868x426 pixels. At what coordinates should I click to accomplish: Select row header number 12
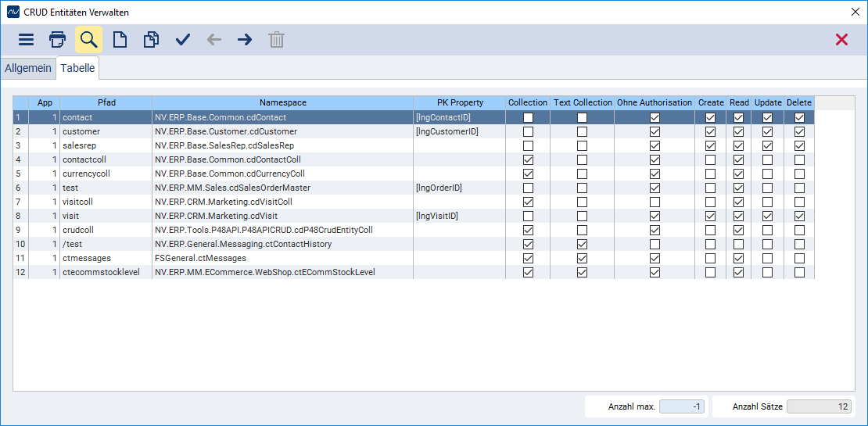pyautogui.click(x=21, y=272)
